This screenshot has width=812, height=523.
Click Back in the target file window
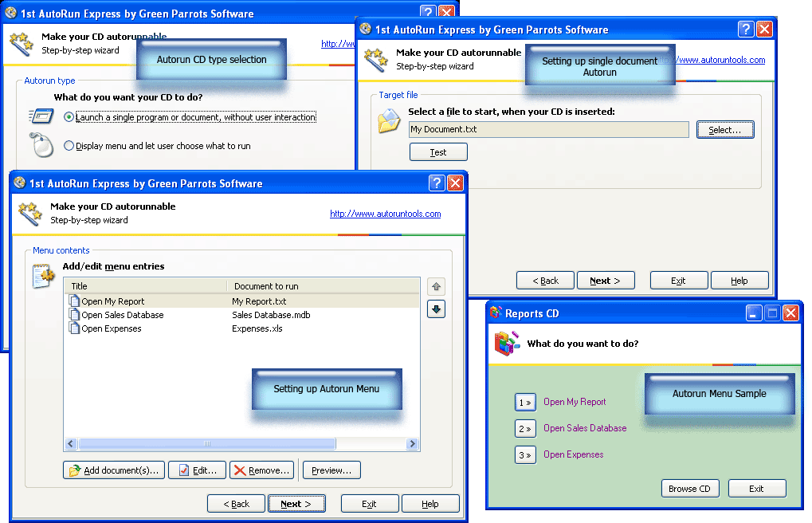[x=545, y=281]
